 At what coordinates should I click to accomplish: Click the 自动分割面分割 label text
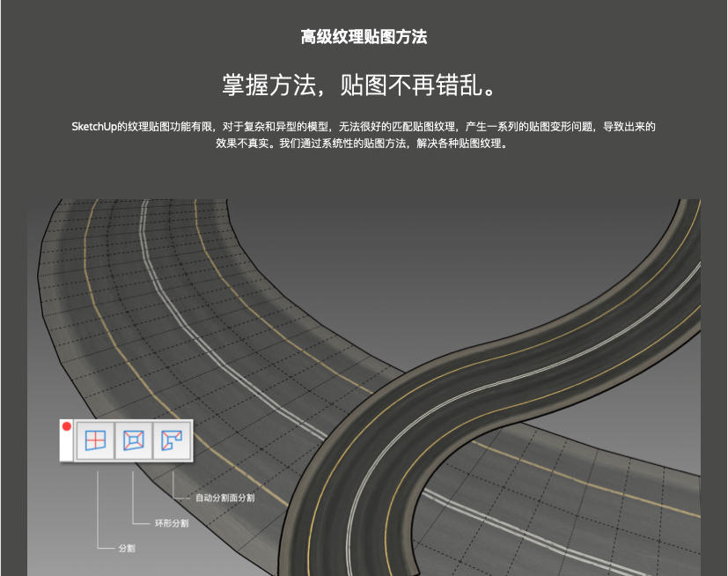[x=224, y=498]
